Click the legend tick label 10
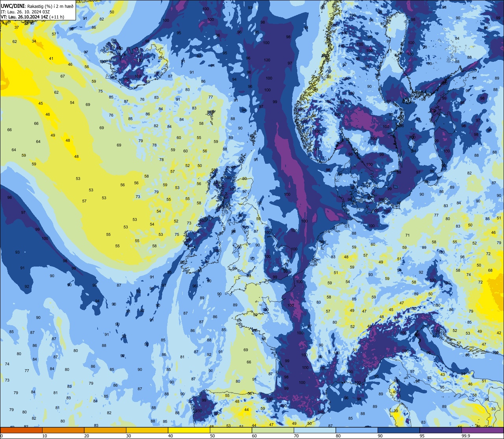The height and width of the screenshot is (439, 504). [x=44, y=436]
